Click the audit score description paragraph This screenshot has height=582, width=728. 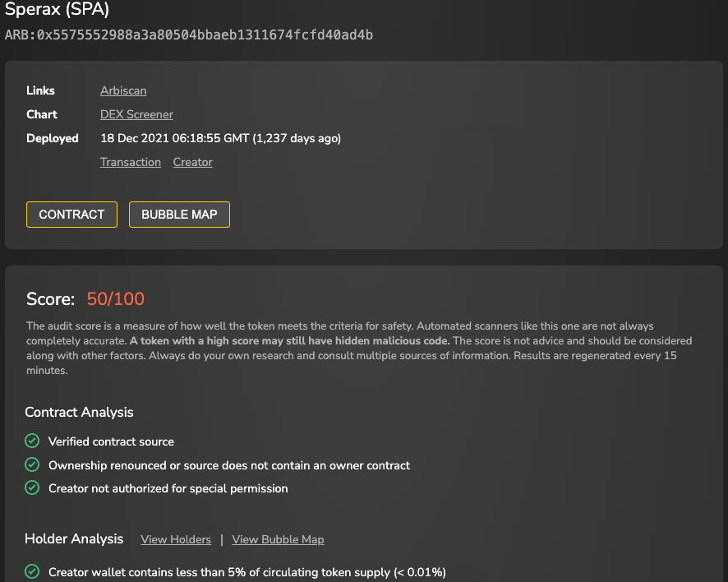[359, 348]
